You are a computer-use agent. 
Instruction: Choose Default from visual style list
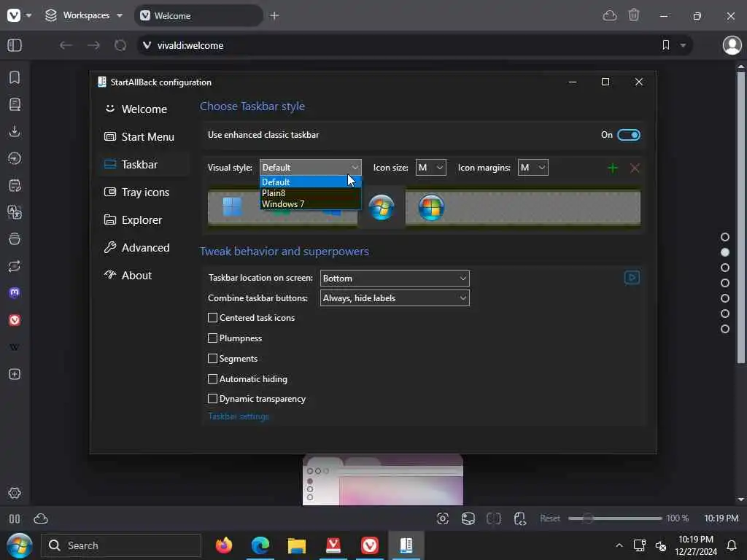coord(310,182)
